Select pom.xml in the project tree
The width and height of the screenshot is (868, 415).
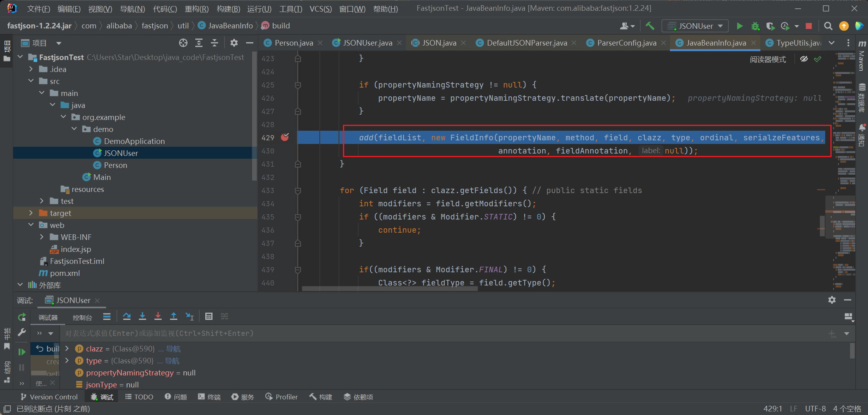(65, 273)
